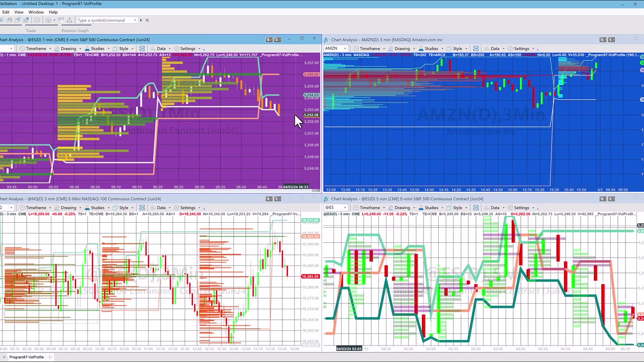Click the search magnifier beside command box
The width and height of the screenshot is (644, 362).
pos(147,20)
